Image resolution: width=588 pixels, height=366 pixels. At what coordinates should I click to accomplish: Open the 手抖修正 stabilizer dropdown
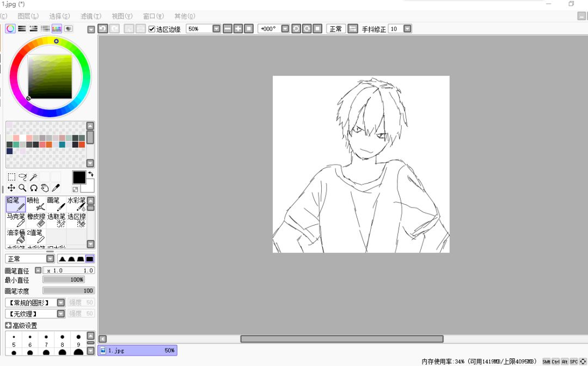407,28
